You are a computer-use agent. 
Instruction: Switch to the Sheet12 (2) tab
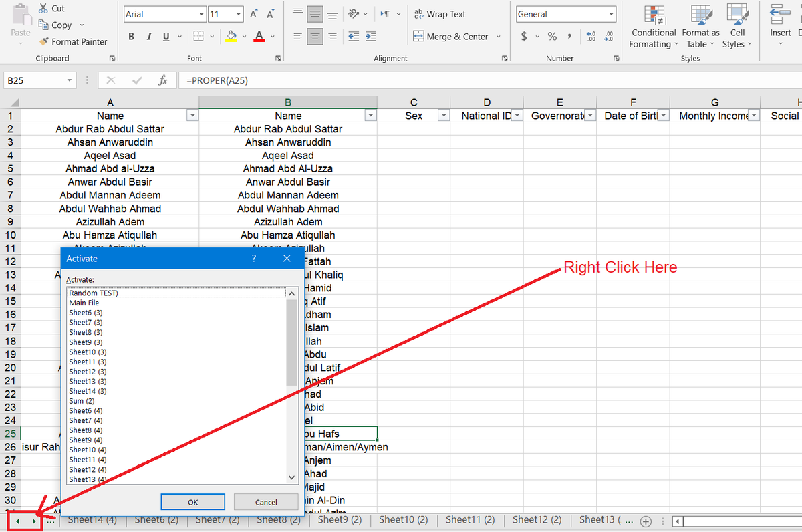pos(537,519)
